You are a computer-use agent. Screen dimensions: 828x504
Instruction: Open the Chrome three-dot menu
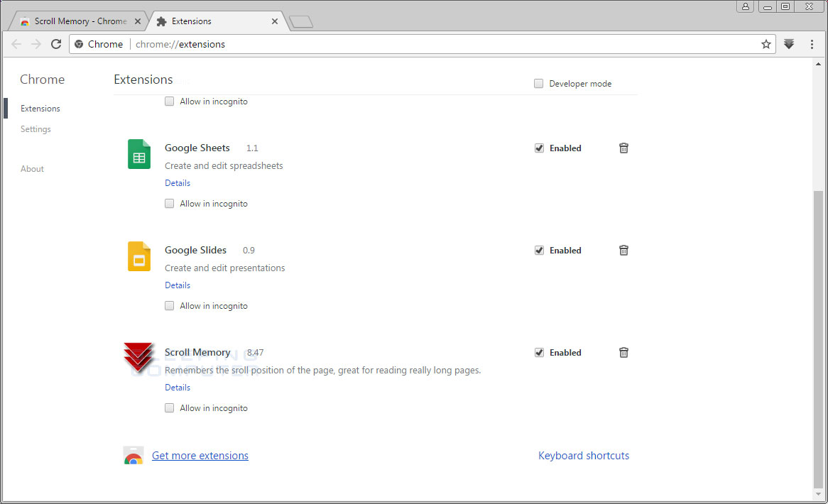[812, 44]
